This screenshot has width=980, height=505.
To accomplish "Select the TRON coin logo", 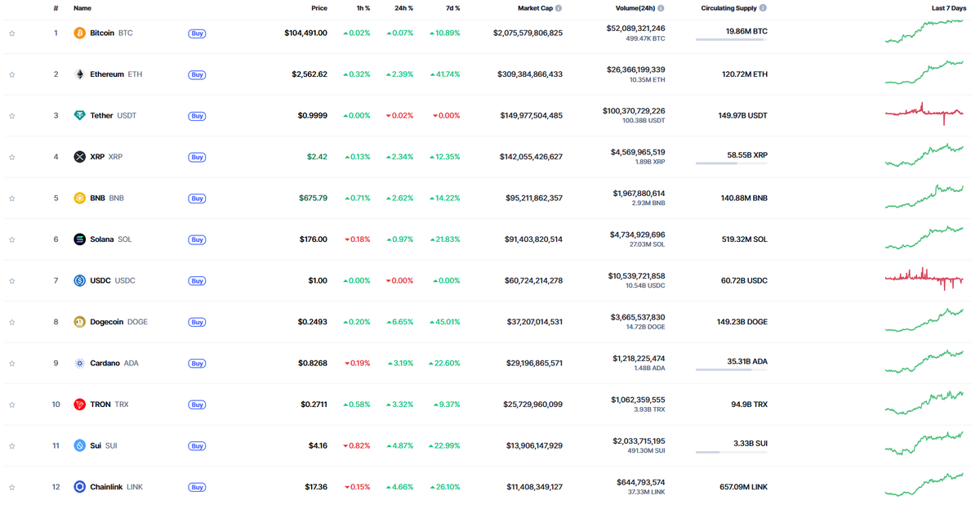I will 79,404.
